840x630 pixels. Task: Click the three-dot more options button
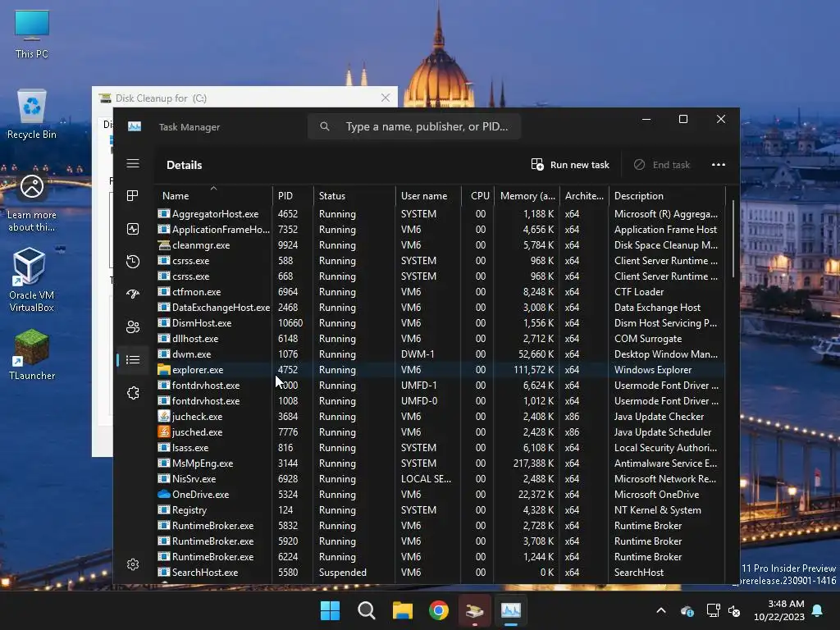pos(719,164)
